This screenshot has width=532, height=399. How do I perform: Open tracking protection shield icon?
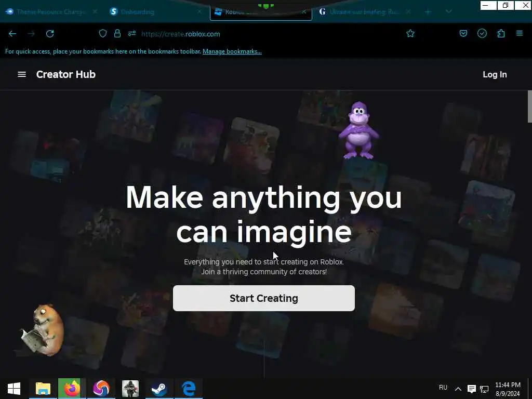103,33
